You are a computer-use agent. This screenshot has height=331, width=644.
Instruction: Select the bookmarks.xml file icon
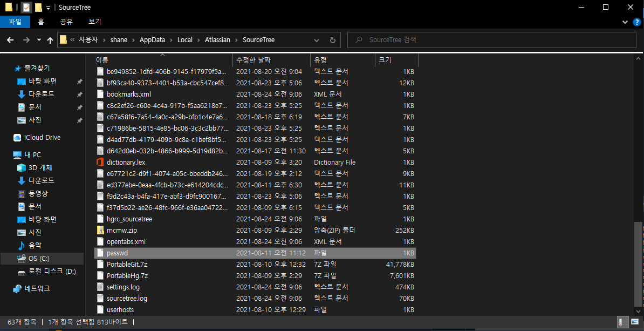[x=100, y=94]
